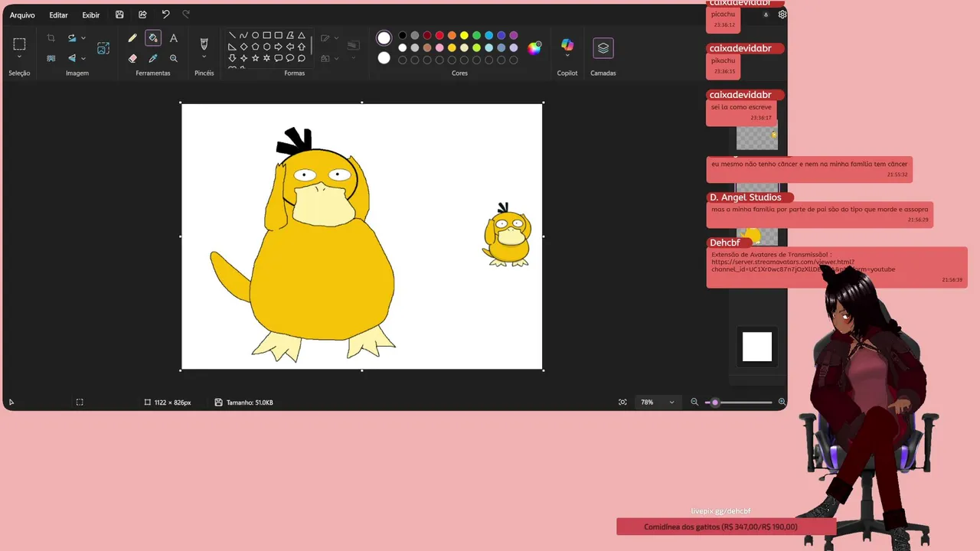Undo the last action

click(165, 15)
